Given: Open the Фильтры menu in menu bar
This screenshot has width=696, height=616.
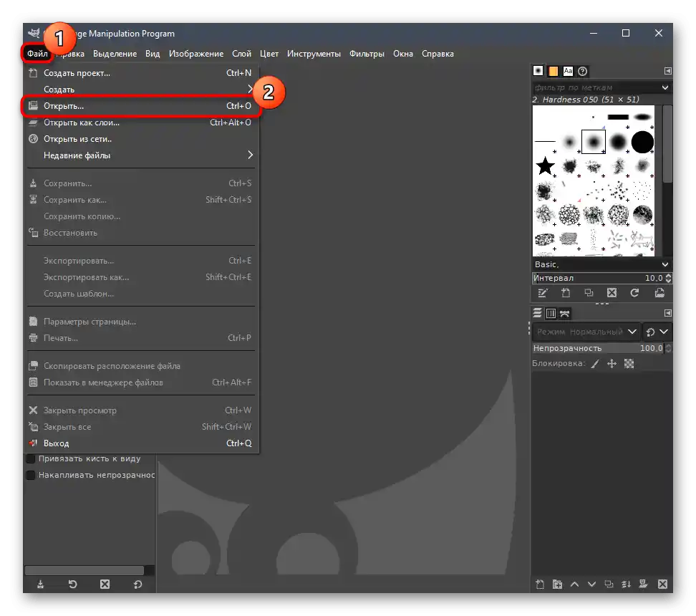Looking at the screenshot, I should 367,54.
